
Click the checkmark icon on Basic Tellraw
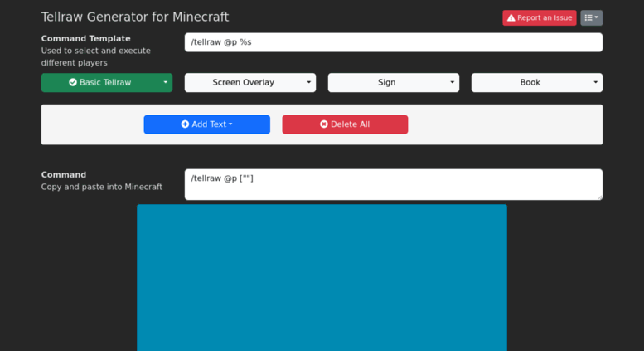pyautogui.click(x=73, y=83)
